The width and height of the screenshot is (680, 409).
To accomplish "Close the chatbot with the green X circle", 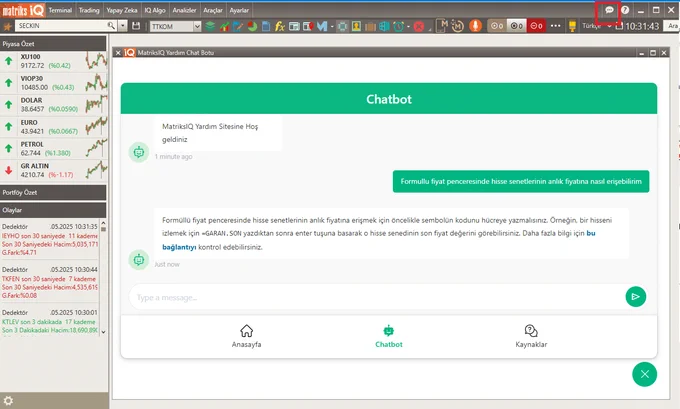I will point(644,374).
